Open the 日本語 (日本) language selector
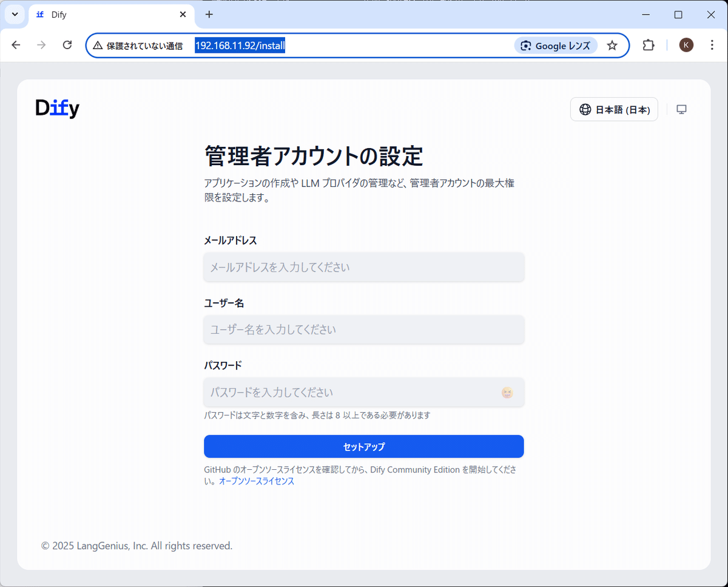This screenshot has width=728, height=587. 614,109
